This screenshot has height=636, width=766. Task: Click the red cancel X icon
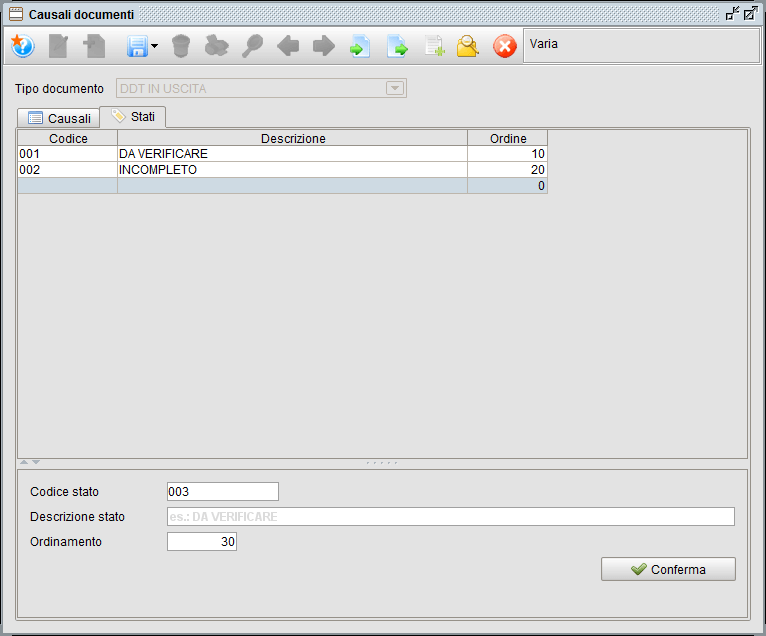pyautogui.click(x=505, y=46)
